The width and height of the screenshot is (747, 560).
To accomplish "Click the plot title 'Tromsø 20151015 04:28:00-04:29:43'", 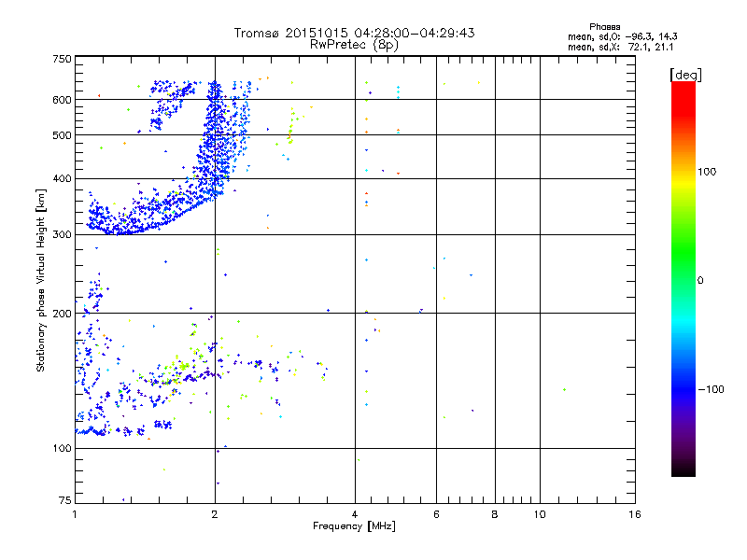I will coord(354,33).
